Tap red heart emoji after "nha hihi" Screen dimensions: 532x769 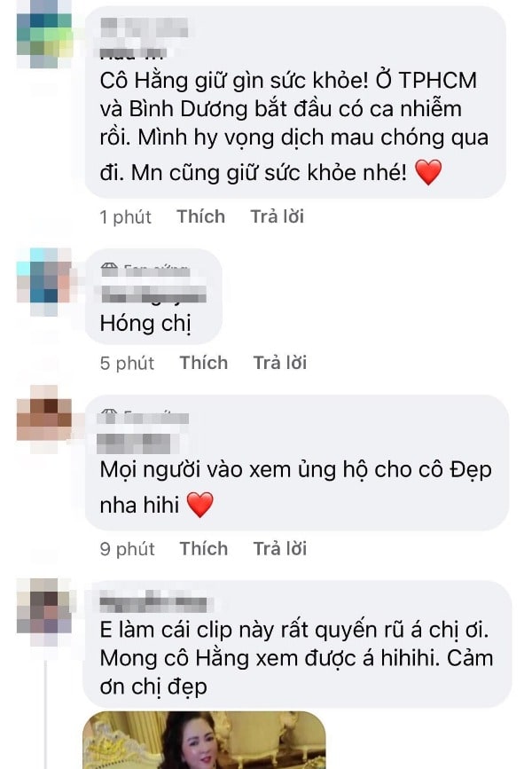click(200, 505)
